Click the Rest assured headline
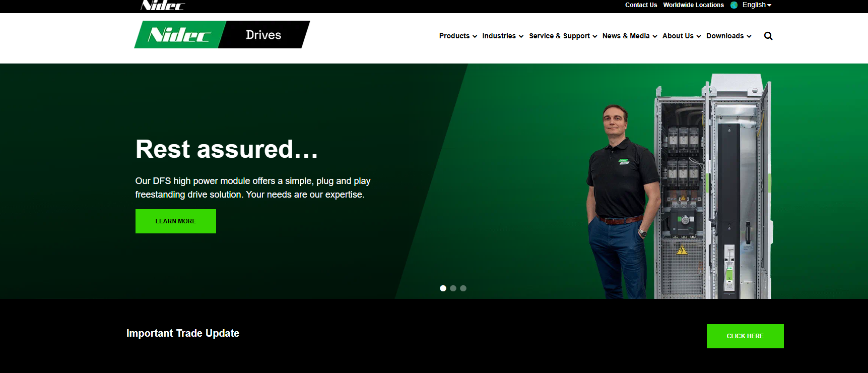 click(227, 149)
